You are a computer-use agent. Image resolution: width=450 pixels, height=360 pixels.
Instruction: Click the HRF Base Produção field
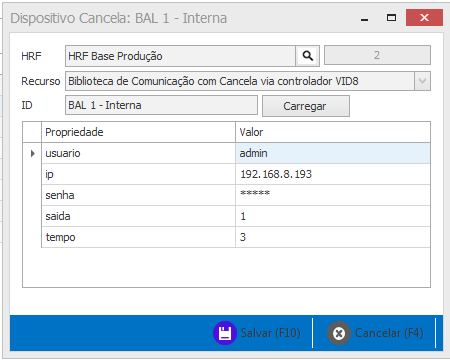coord(180,56)
